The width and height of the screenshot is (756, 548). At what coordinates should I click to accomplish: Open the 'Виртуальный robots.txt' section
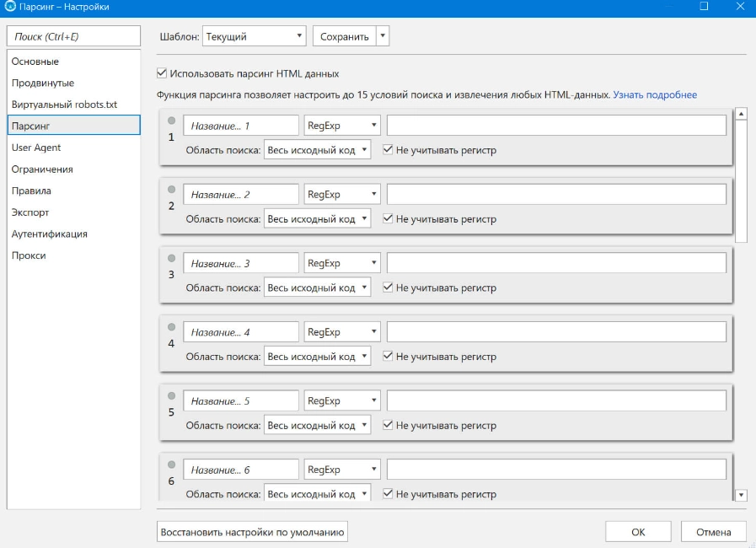pyautogui.click(x=64, y=105)
